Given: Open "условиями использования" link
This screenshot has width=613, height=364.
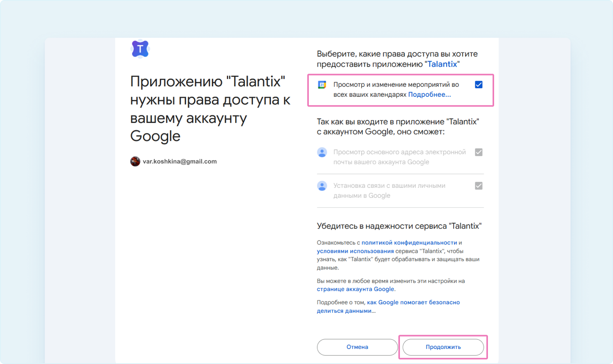Looking at the screenshot, I should (355, 251).
